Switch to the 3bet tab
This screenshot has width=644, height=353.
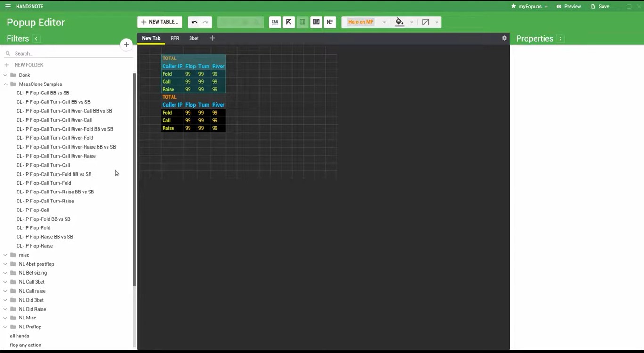[x=194, y=38]
